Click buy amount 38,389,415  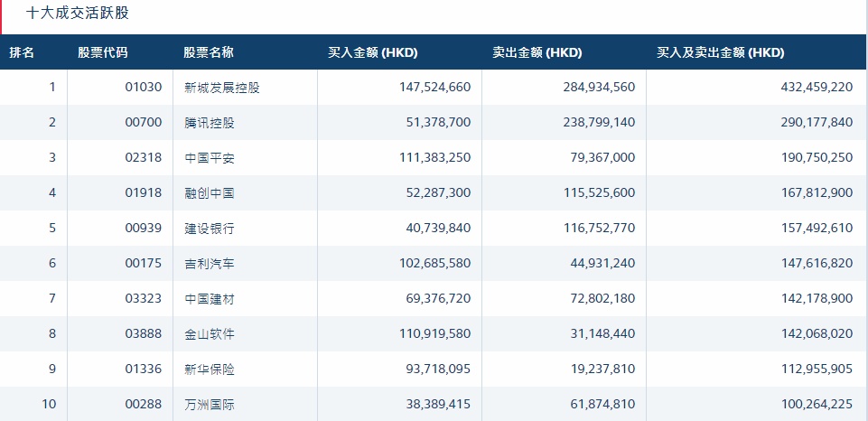tap(438, 404)
